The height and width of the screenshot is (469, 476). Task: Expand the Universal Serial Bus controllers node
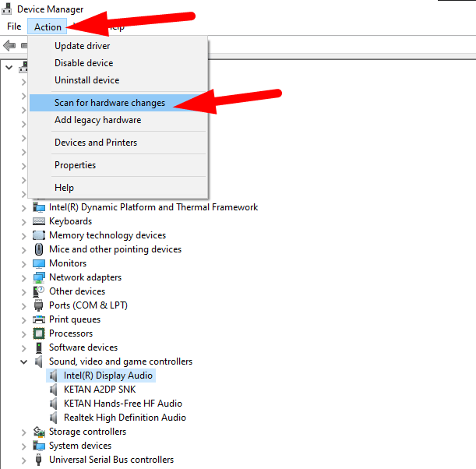tap(24, 460)
